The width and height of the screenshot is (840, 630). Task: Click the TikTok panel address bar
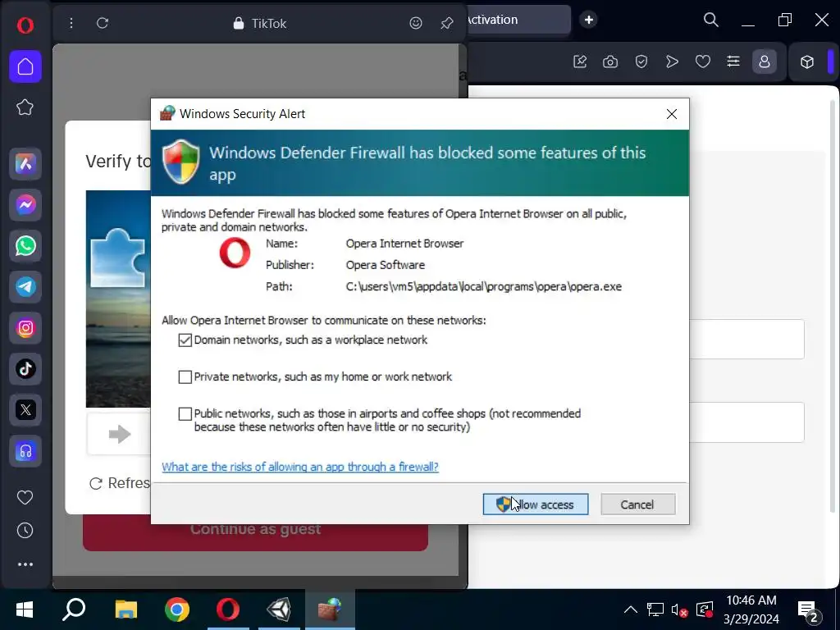[x=260, y=23]
